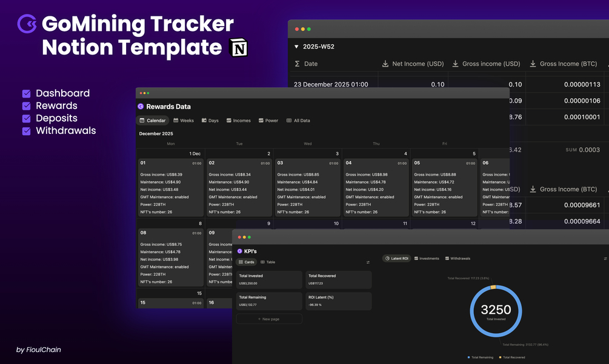Click the 'by FioulChain' credit text
609x364 pixels.
click(38, 349)
